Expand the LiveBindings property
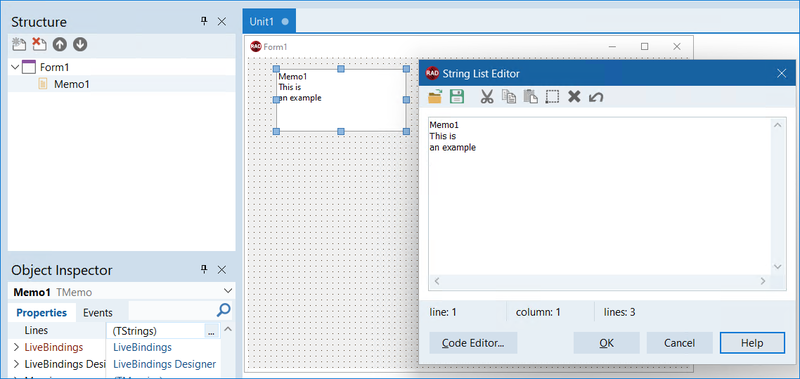Screen dimensions: 800x379 (x=16, y=347)
